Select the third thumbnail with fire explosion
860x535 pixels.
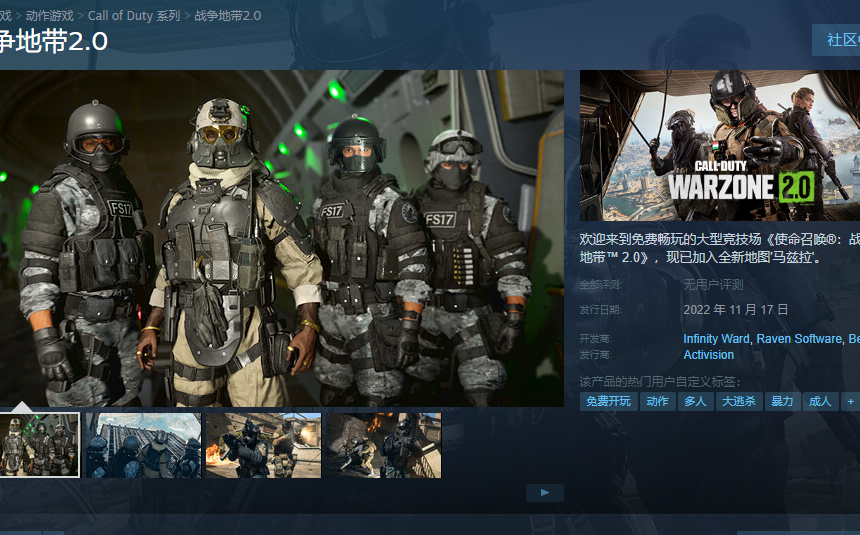click(x=263, y=445)
